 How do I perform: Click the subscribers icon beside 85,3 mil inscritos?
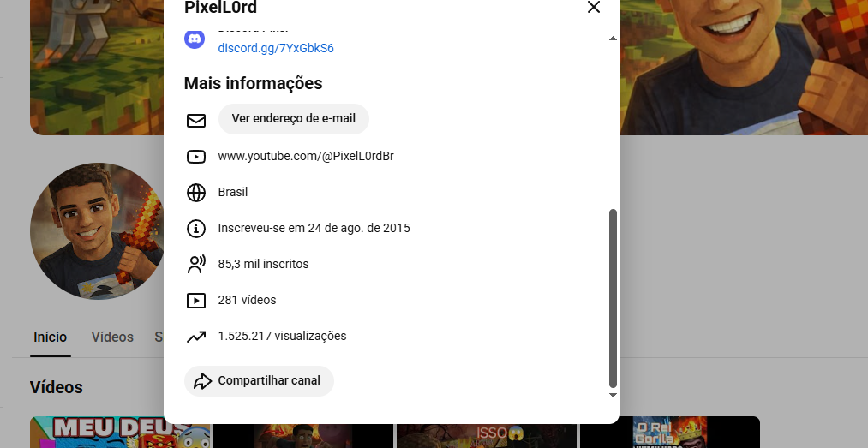[x=196, y=265]
